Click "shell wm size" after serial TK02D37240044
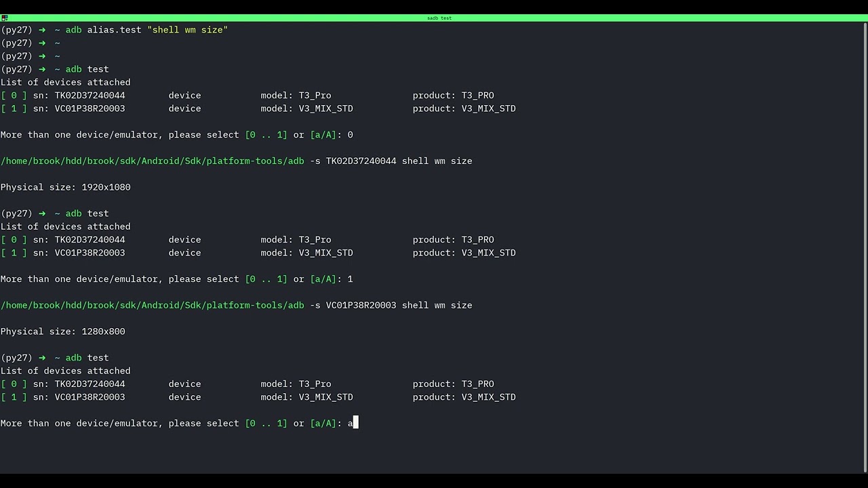The width and height of the screenshot is (868, 488). (437, 161)
